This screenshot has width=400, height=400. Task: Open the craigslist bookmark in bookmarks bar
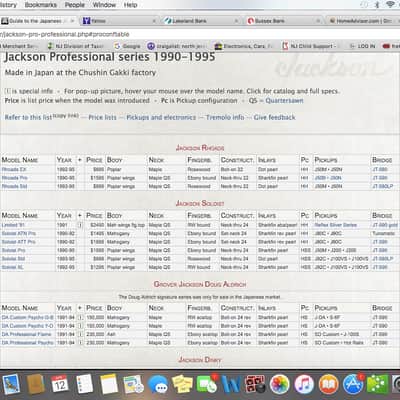click(177, 46)
